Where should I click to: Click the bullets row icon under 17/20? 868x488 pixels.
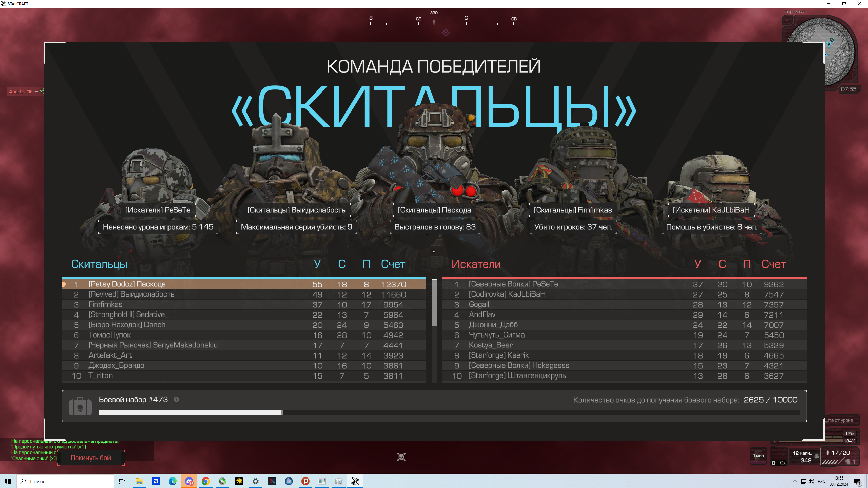point(830,462)
